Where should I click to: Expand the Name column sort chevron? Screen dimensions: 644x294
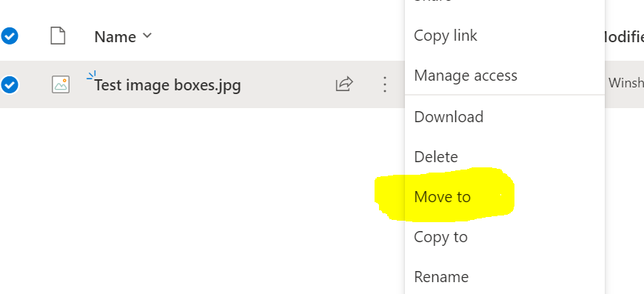pos(147,36)
